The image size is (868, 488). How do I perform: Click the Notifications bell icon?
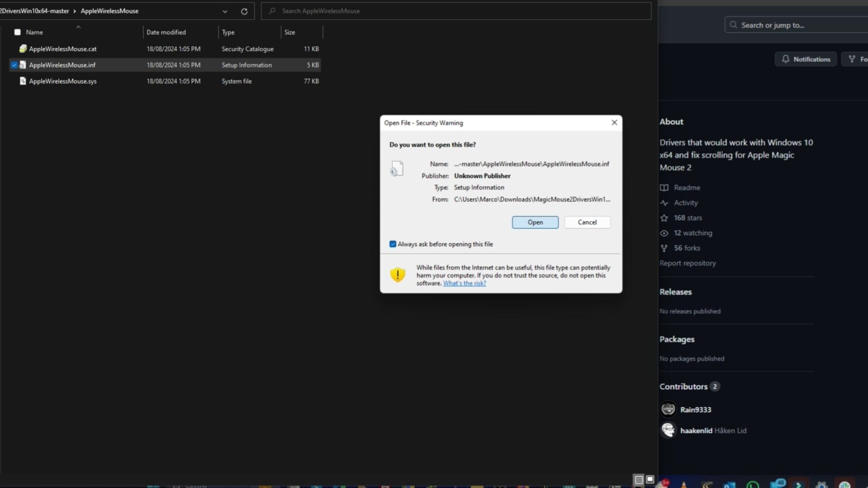(786, 59)
